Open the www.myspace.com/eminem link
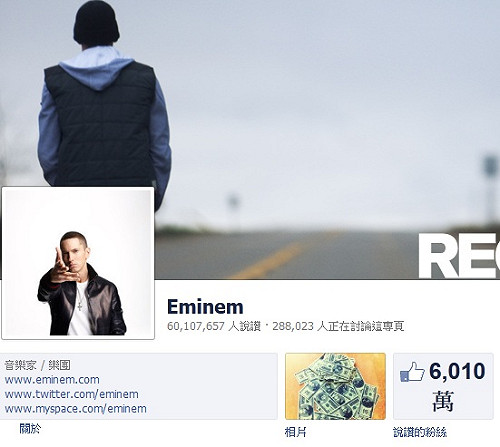 click(x=76, y=409)
